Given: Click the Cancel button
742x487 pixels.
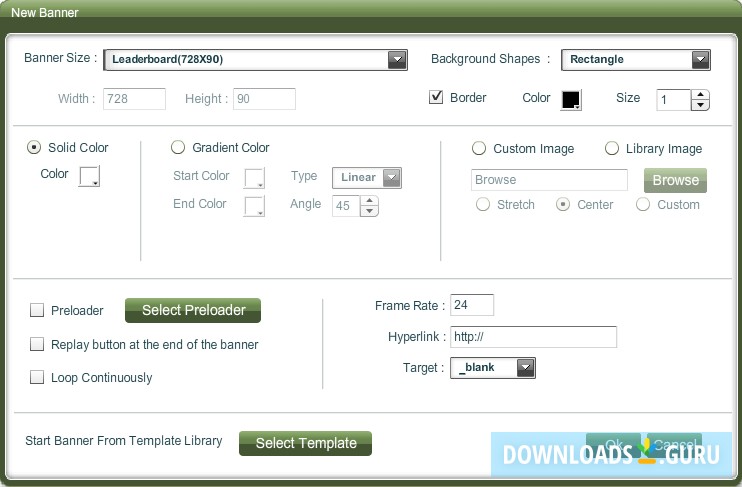Looking at the screenshot, I should click(x=674, y=445).
